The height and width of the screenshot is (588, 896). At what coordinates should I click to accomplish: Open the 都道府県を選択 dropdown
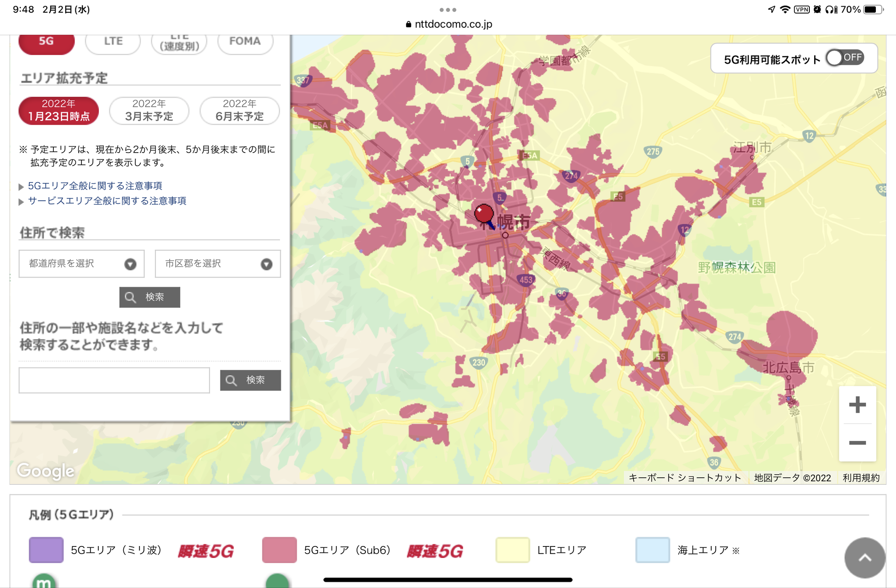point(81,264)
